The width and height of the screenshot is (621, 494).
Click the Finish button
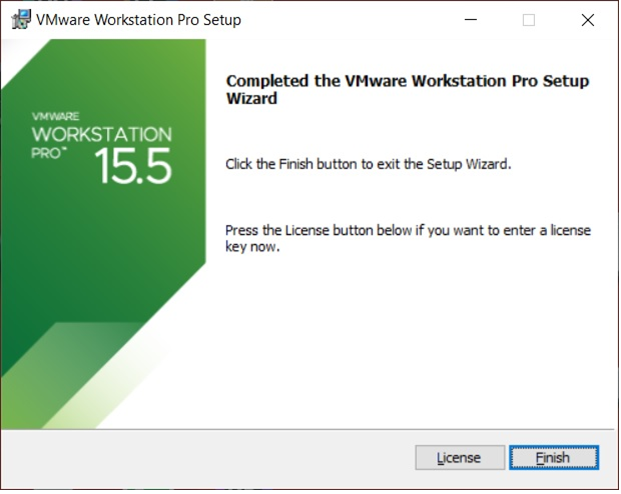click(553, 458)
